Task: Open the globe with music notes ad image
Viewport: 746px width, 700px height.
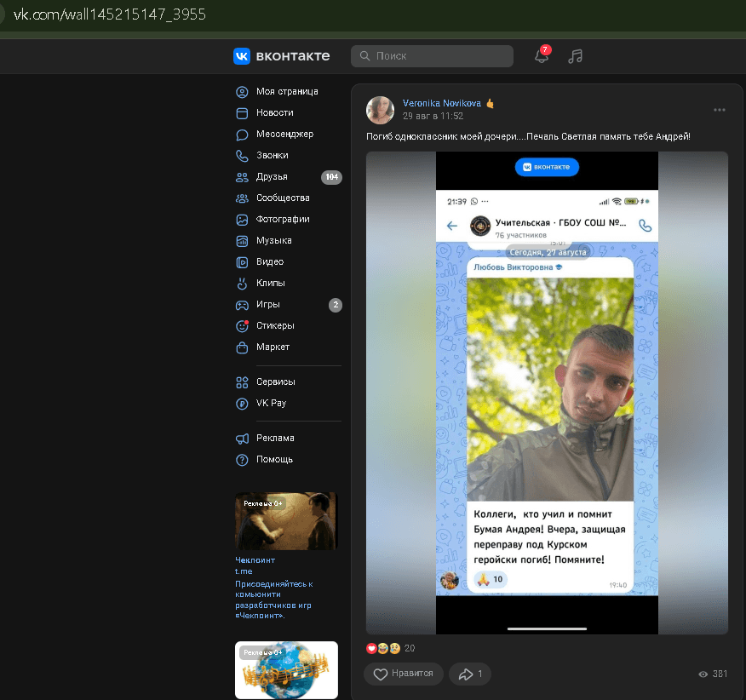Action: point(286,670)
